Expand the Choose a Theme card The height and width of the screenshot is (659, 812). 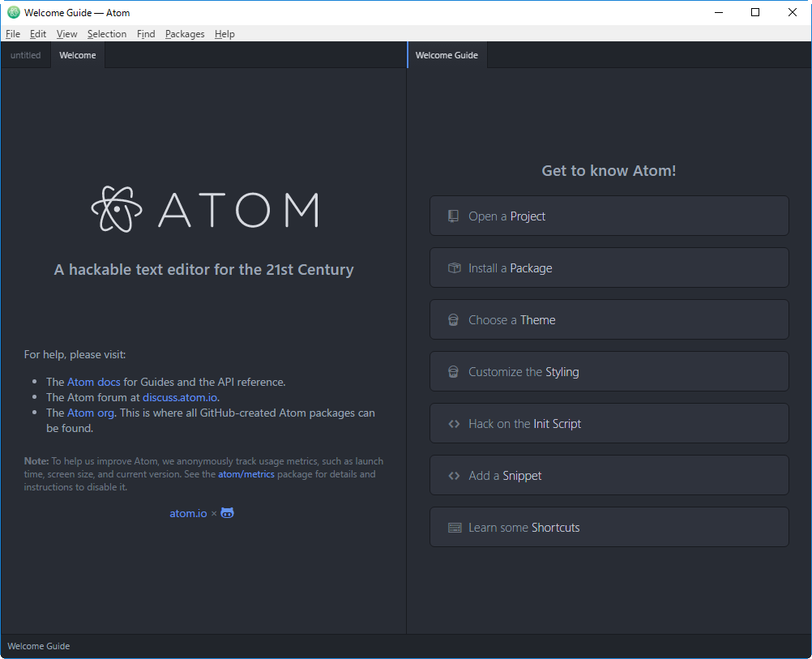(609, 319)
